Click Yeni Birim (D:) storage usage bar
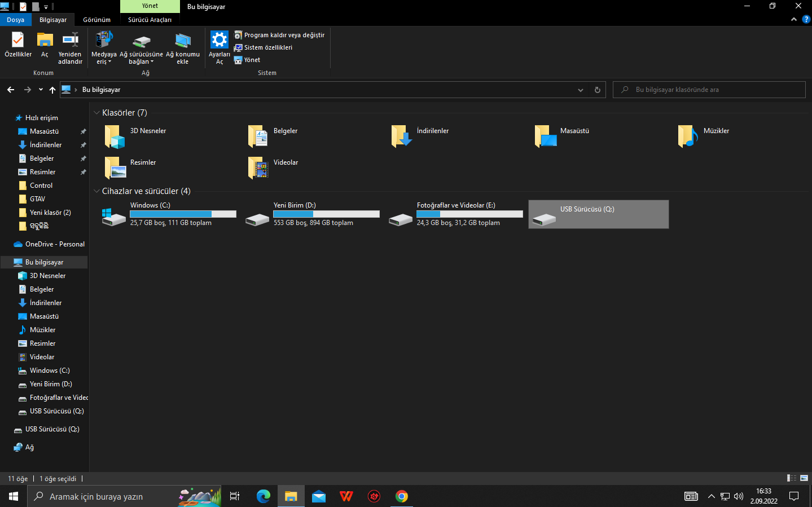The width and height of the screenshot is (812, 507). pos(327,214)
